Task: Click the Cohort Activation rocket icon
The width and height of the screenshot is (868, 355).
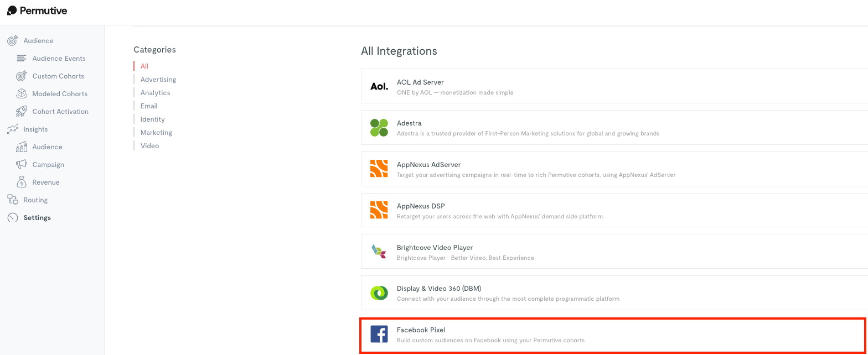Action: pyautogui.click(x=22, y=112)
